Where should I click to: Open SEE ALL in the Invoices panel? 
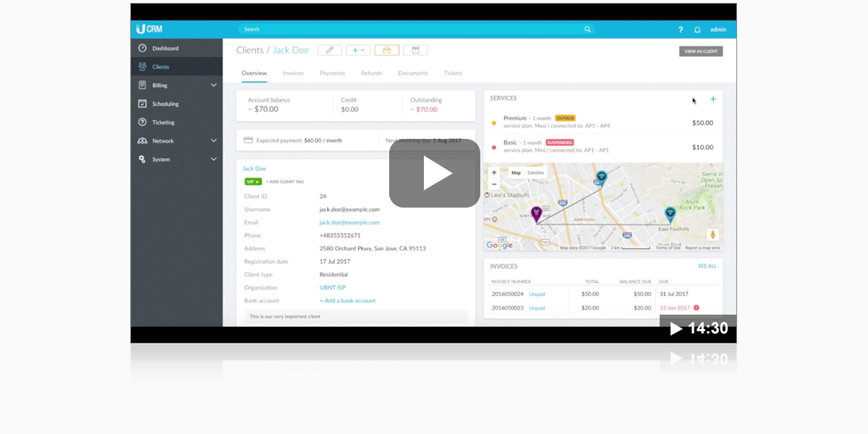(x=707, y=266)
